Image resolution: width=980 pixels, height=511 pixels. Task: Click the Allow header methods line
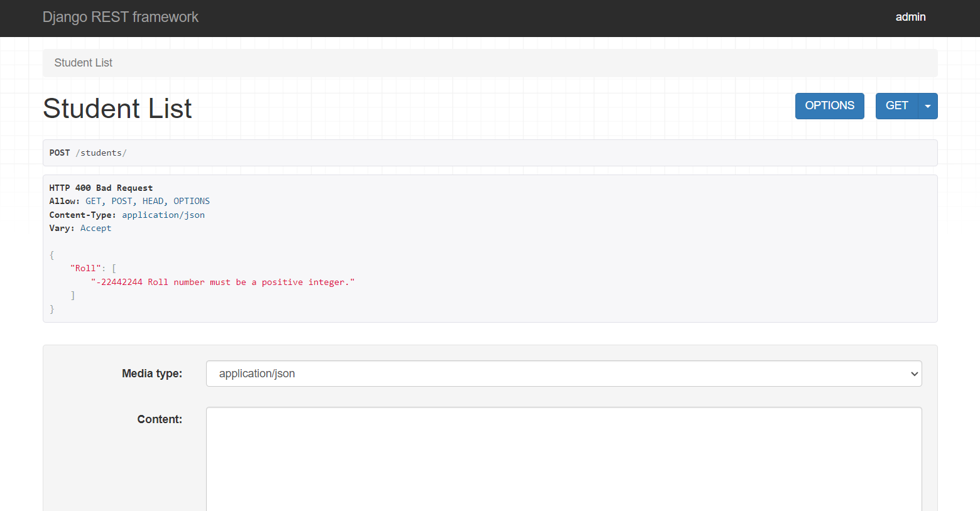(129, 202)
